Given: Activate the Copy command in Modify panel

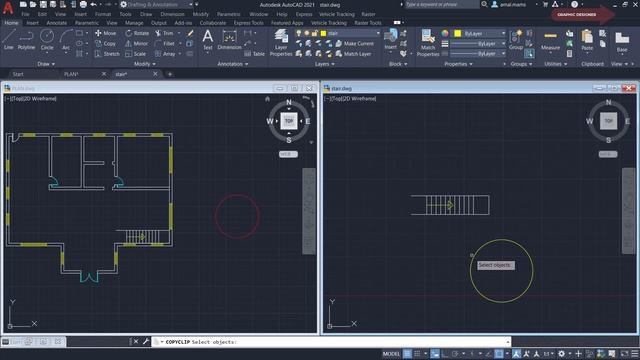Looking at the screenshot, I should coord(105,43).
